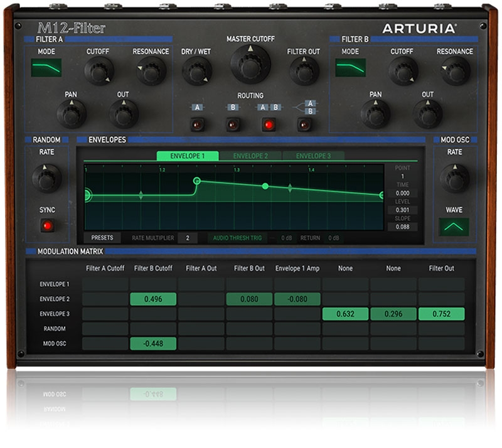Click the Random Rate knob
The height and width of the screenshot is (448, 502).
[46, 179]
